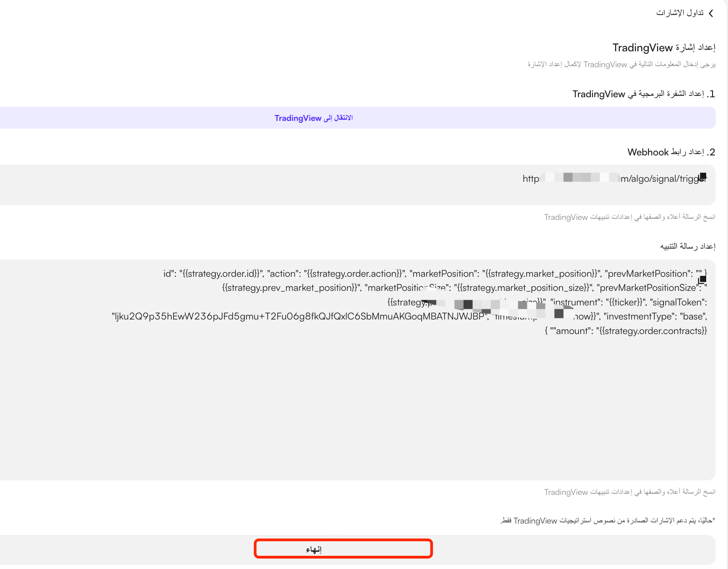Click the signalToken value text
Viewport: 728px width, 569px height.
click(300, 317)
